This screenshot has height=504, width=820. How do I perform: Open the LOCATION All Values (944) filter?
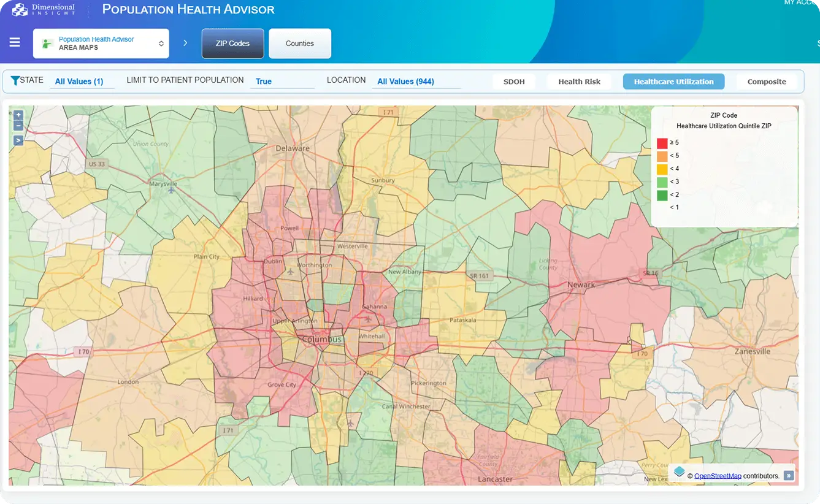(405, 82)
